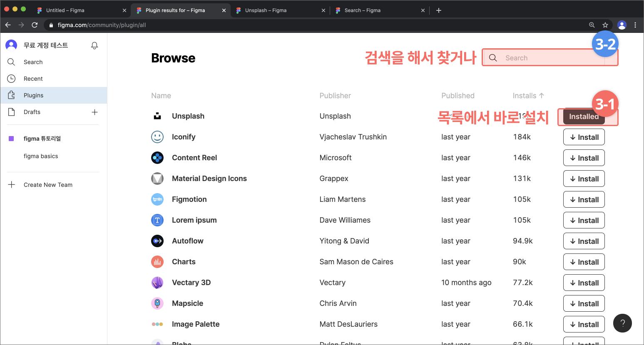Install the Image Palette plugin
This screenshot has height=345, width=644.
click(584, 324)
